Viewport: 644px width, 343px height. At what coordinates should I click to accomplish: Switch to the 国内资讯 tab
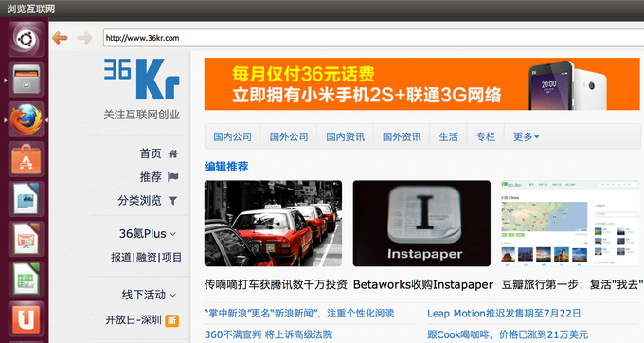click(x=345, y=136)
